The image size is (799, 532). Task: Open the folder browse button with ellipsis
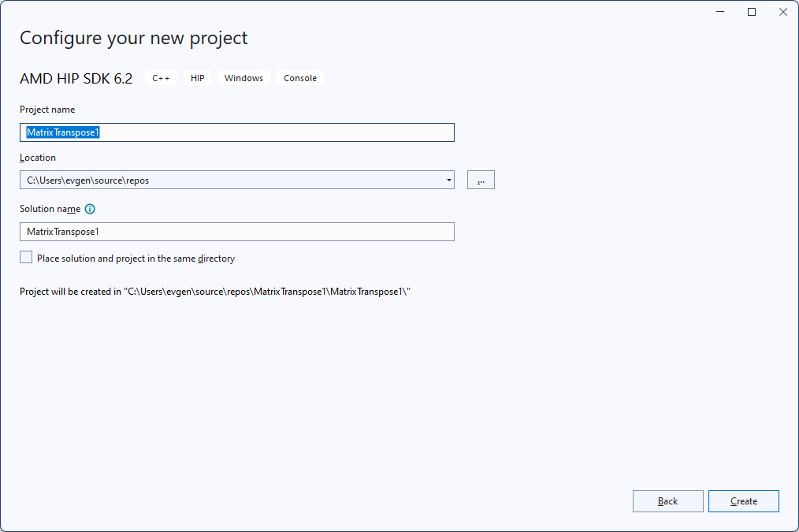(x=481, y=180)
